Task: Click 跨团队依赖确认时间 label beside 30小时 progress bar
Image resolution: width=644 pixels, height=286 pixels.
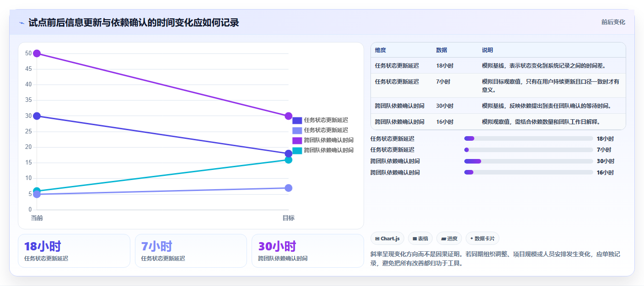Action: click(x=395, y=161)
